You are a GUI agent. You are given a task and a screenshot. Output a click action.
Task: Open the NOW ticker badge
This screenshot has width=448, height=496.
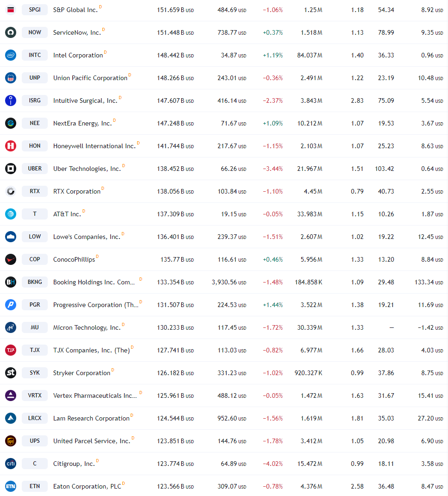pos(35,32)
